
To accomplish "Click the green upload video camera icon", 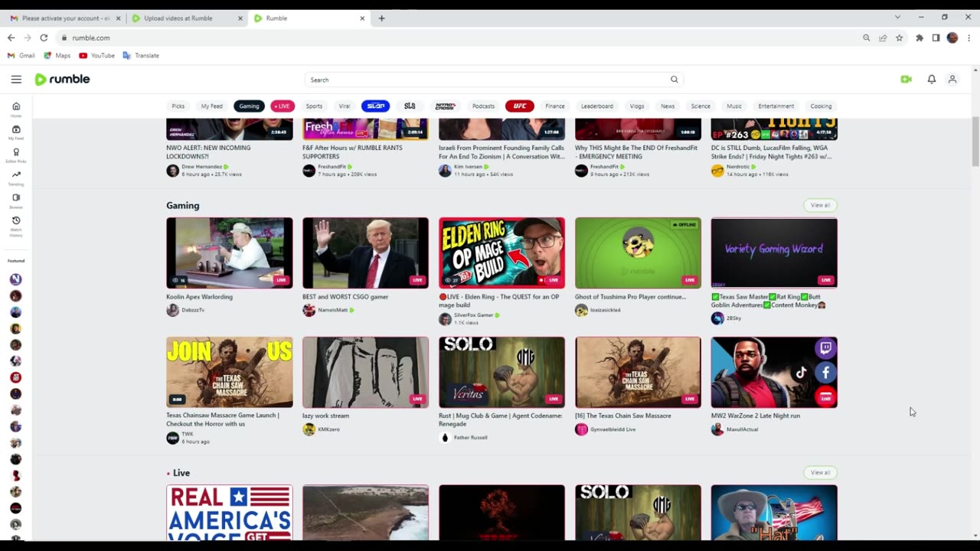I will click(906, 80).
